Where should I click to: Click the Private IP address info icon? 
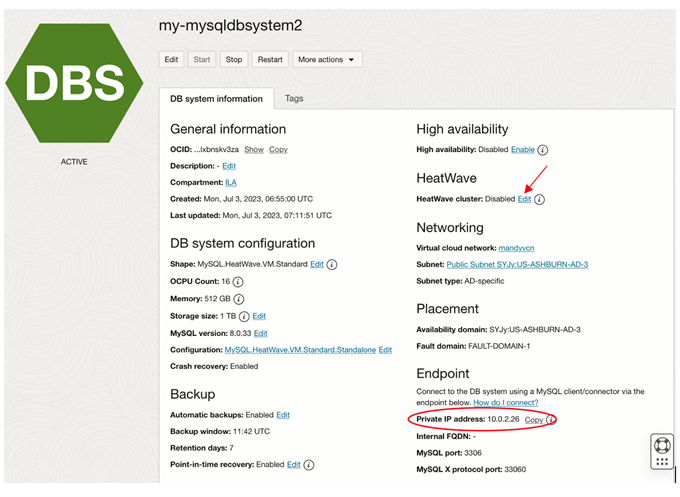coord(551,420)
